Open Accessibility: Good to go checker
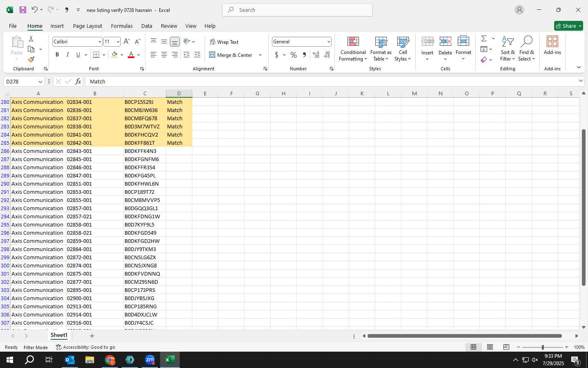The image size is (588, 368). point(85,347)
